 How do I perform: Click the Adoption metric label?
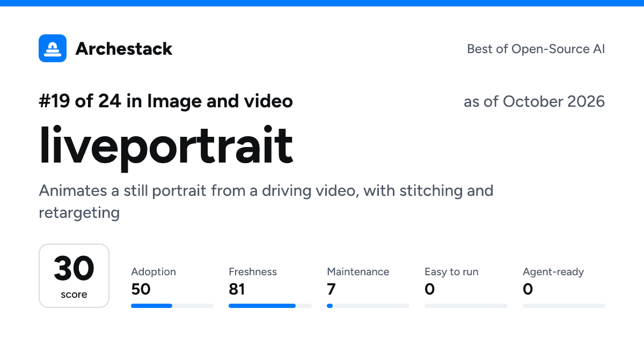(x=153, y=272)
